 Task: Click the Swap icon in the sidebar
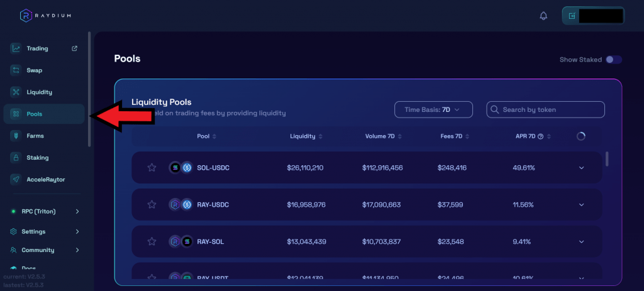[x=16, y=70]
